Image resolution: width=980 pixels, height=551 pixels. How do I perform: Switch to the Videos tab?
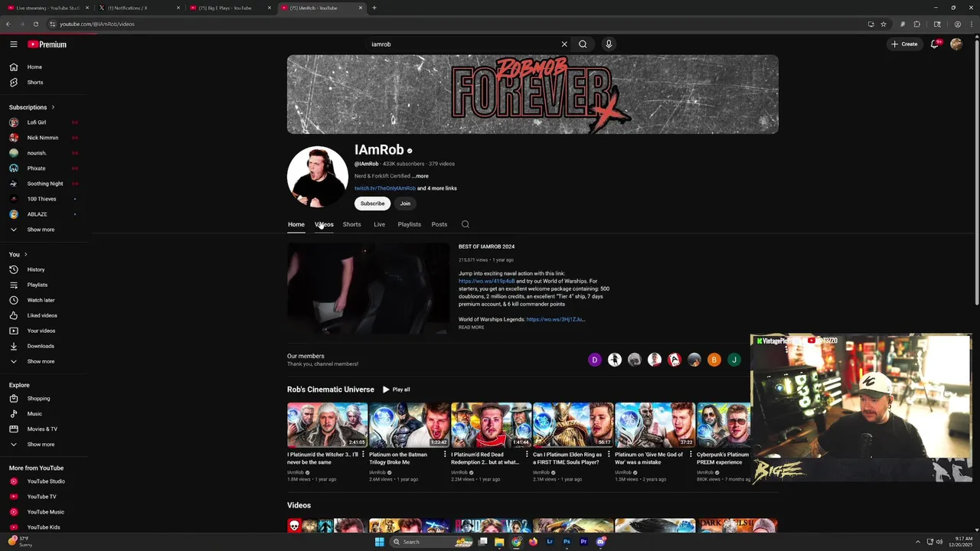[x=324, y=224]
